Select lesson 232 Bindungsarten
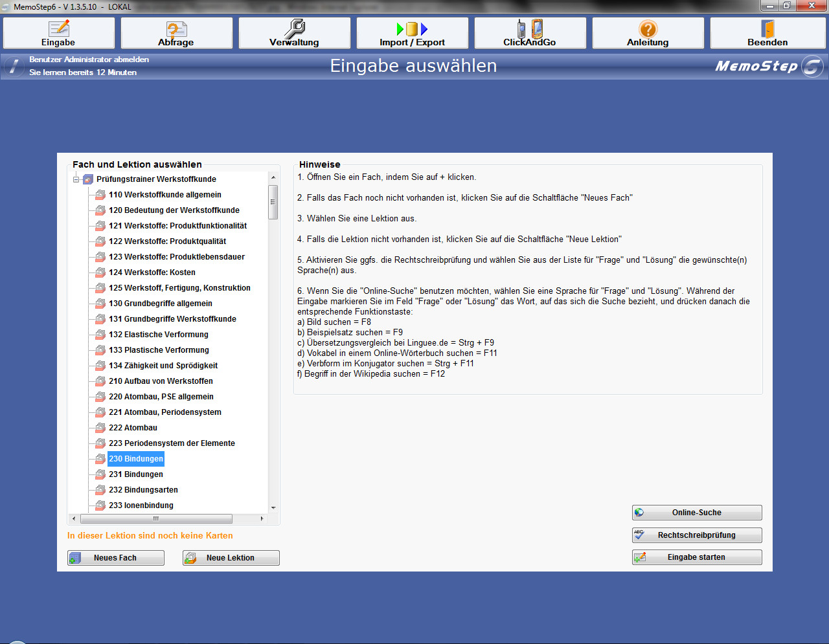This screenshot has height=644, width=829. [143, 490]
